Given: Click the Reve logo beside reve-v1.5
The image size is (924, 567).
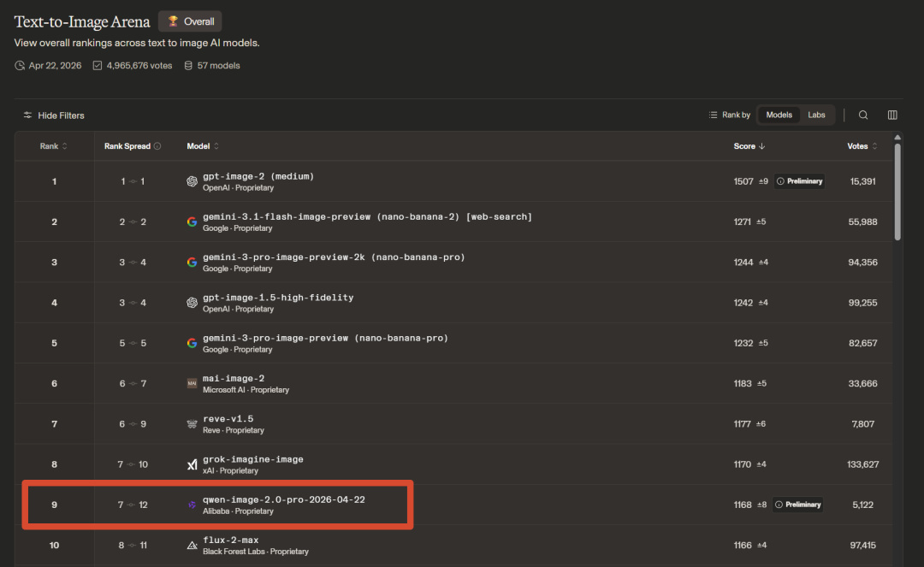Looking at the screenshot, I should (x=192, y=424).
